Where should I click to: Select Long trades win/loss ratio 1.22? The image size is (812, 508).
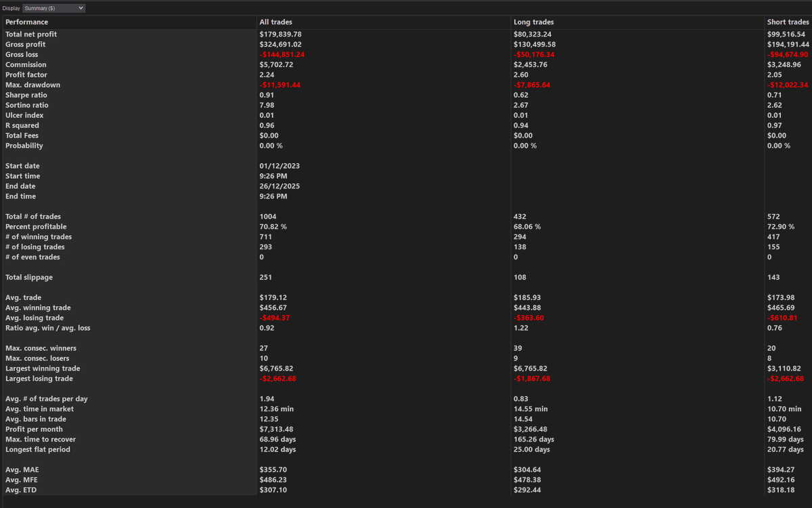(x=521, y=329)
